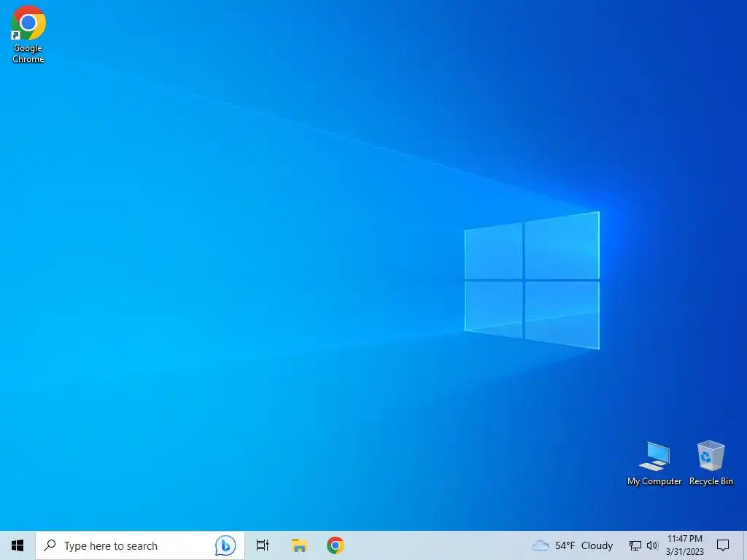
Task: Click the cloud weather icon
Action: 541,545
